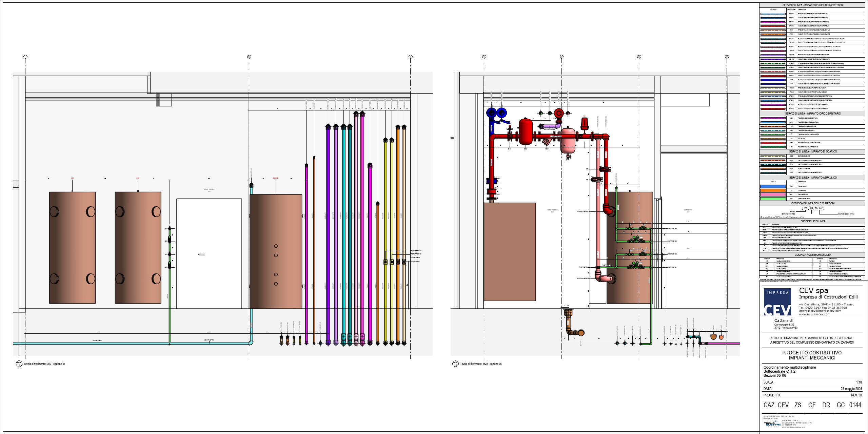Click the CEV Impresa logo
Viewport: 868px width, 434px height.
tap(777, 302)
